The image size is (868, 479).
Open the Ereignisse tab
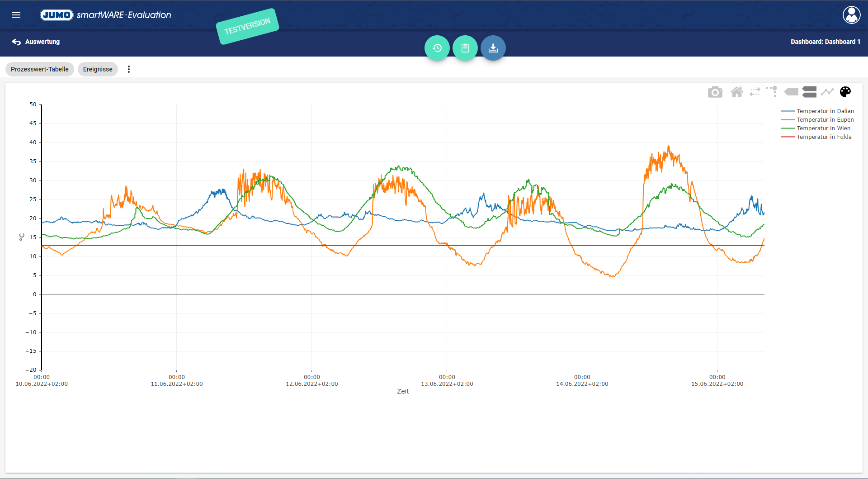click(98, 69)
